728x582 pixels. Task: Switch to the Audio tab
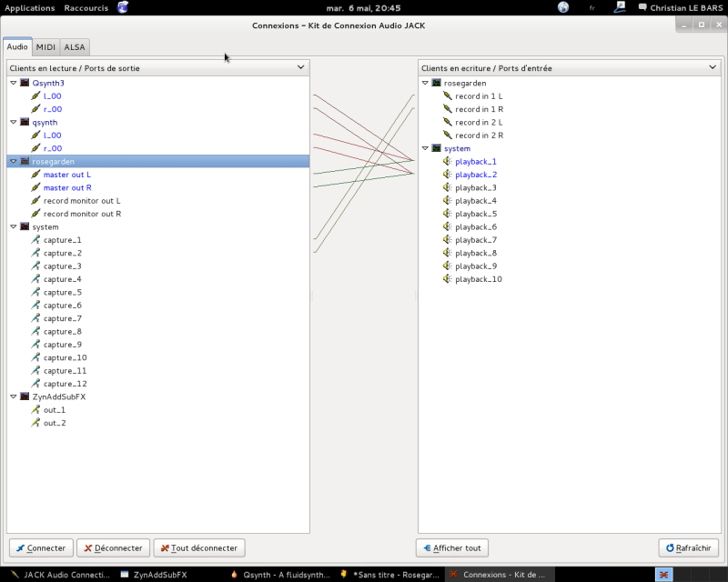coord(17,47)
